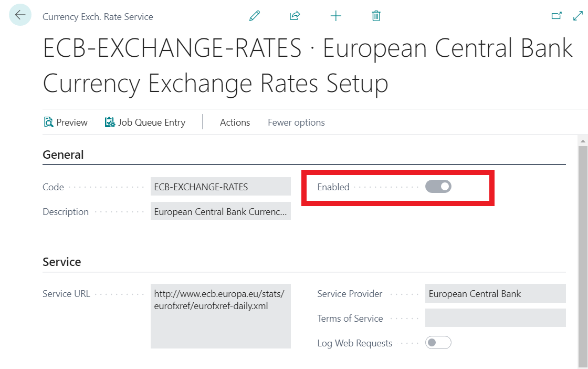This screenshot has height=369, width=588.
Task: Click the Preview action
Action: click(x=66, y=122)
